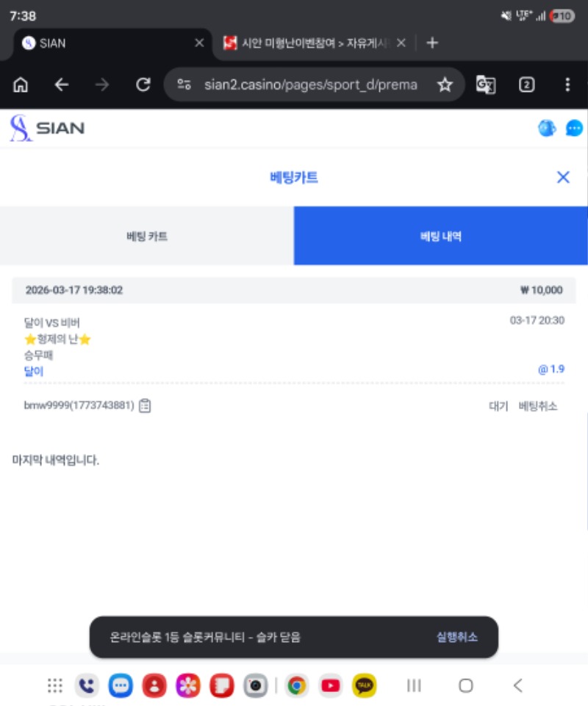Open a new tab with plus icon
This screenshot has width=588, height=706.
click(x=432, y=43)
